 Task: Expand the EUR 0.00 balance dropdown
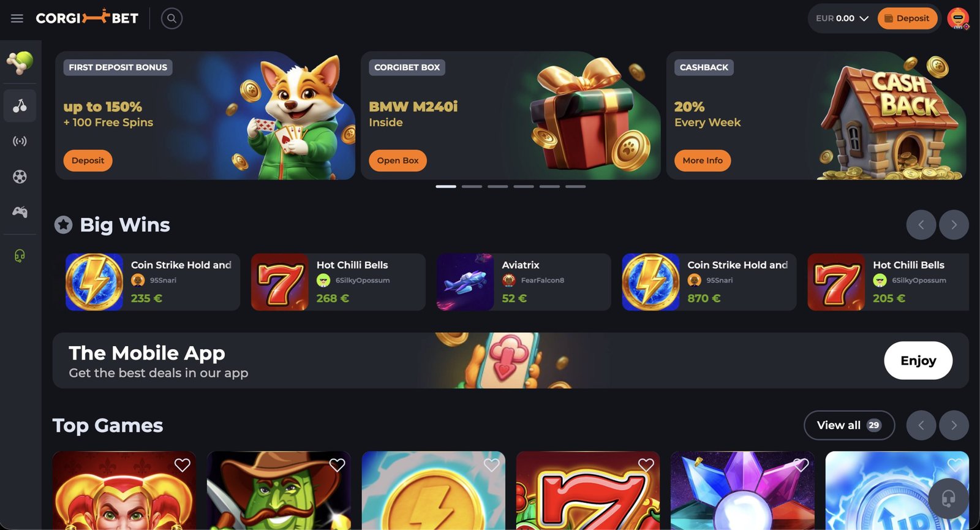pos(842,18)
